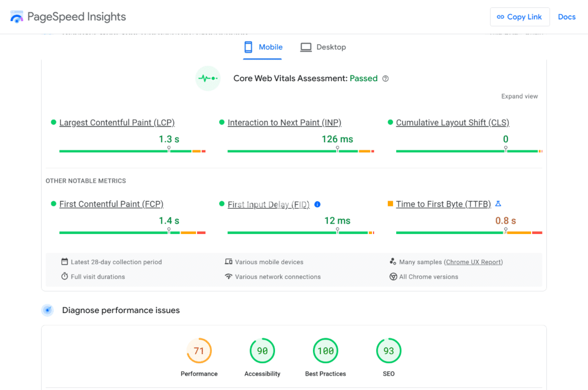Click the 93 SEO score gauge

[388, 350]
